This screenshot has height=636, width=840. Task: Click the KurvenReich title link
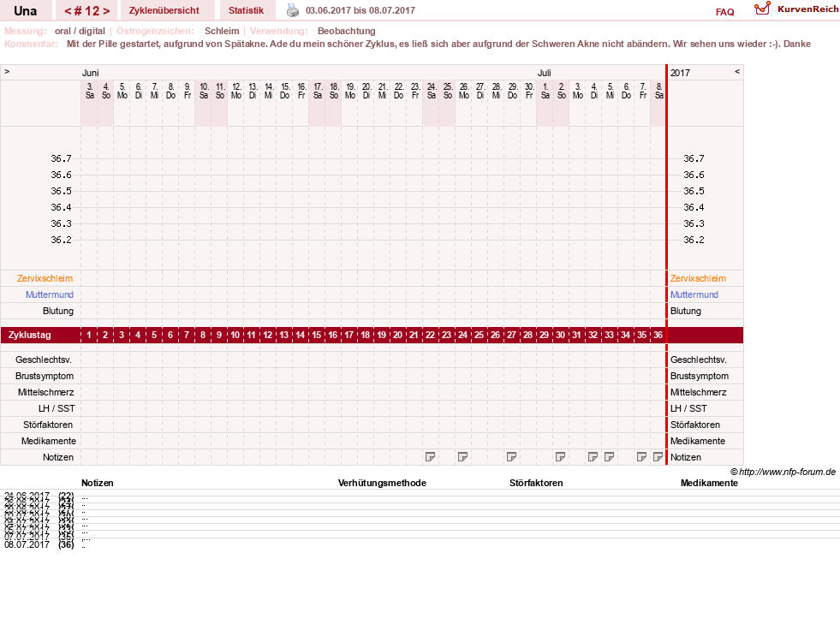pyautogui.click(x=807, y=9)
